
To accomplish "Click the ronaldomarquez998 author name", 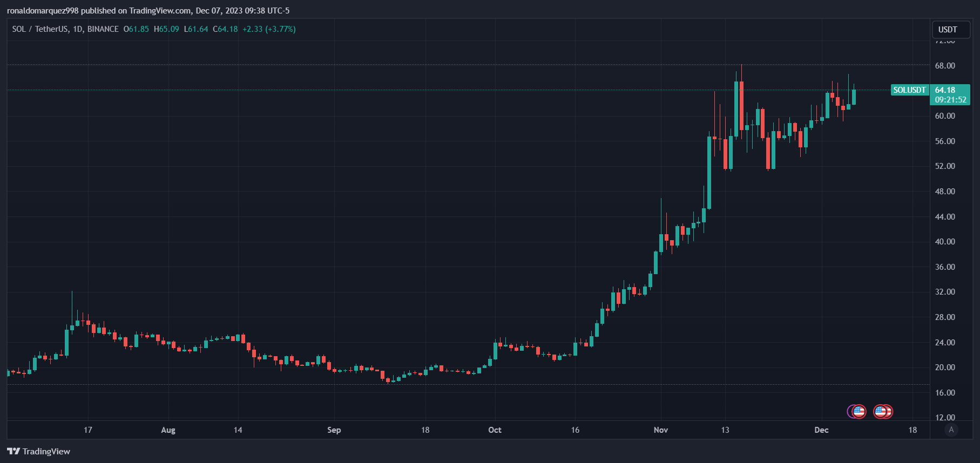I will point(43,11).
